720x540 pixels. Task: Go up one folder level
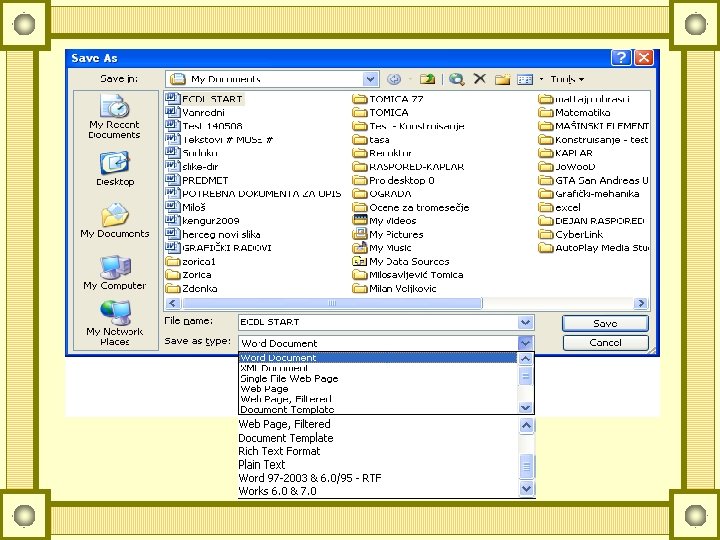click(427, 79)
